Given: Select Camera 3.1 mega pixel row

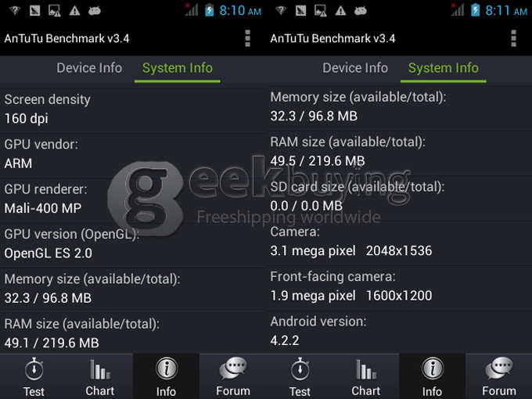Looking at the screenshot, I should click(399, 242).
